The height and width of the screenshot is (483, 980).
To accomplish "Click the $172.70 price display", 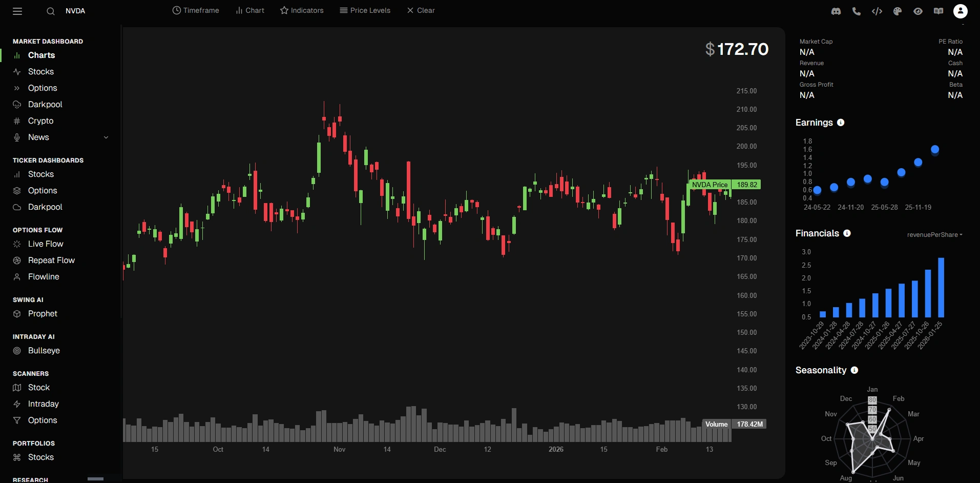I will pos(737,49).
